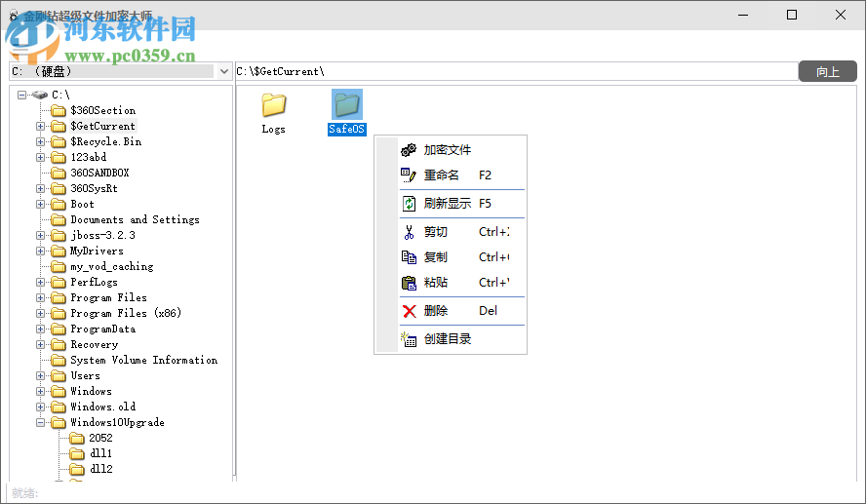The width and height of the screenshot is (866, 504).
Task: Choose 复制 in the context menu
Action: (x=451, y=257)
